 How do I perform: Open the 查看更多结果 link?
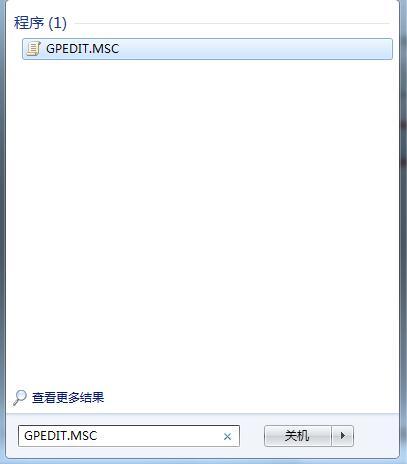pyautogui.click(x=68, y=398)
